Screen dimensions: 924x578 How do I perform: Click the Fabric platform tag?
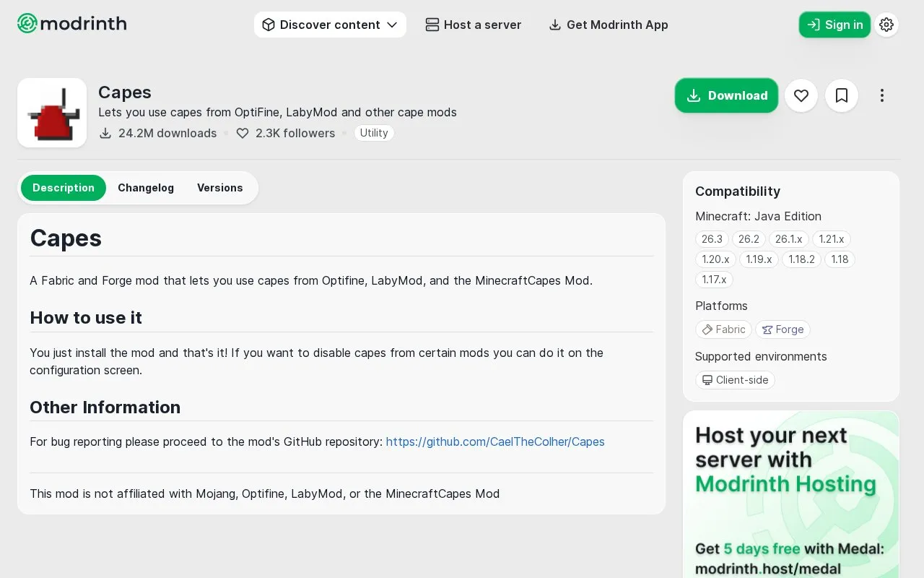(723, 329)
